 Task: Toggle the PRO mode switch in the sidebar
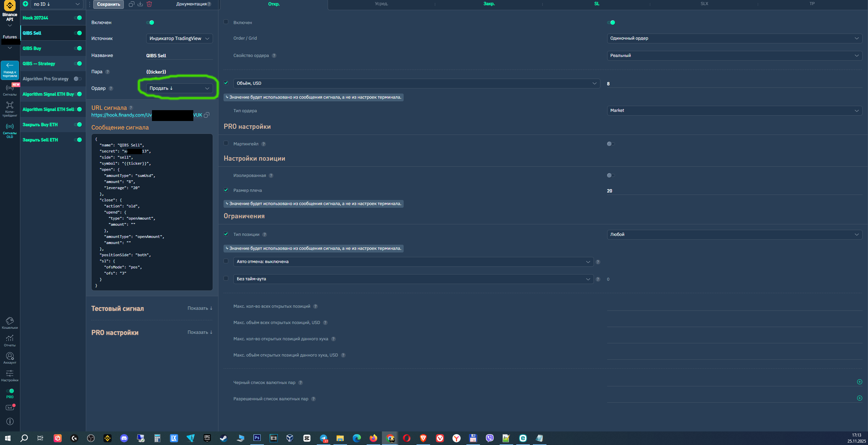coord(10,391)
